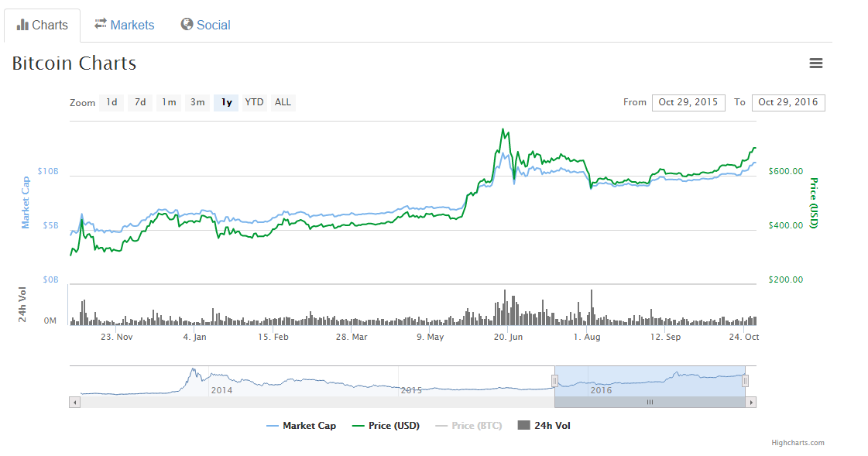Open the Highcharts.com credit link
Image resolution: width=868 pixels, height=456 pixels.
pos(798,443)
